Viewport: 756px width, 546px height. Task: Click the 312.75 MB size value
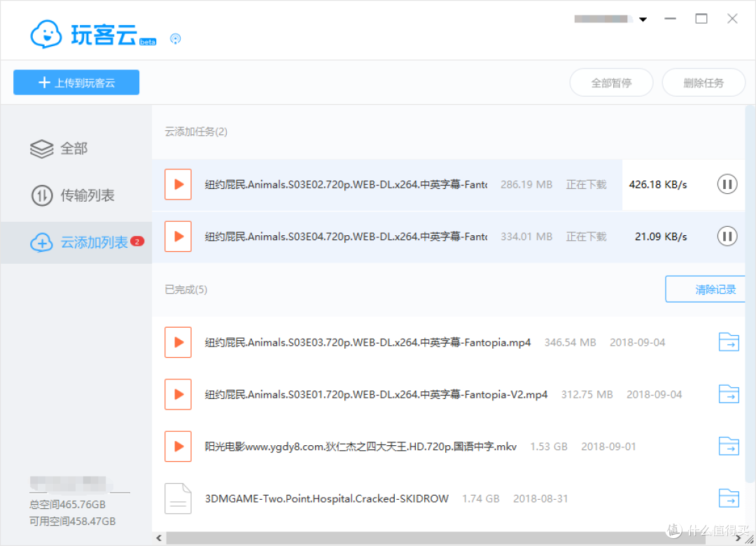coord(587,395)
